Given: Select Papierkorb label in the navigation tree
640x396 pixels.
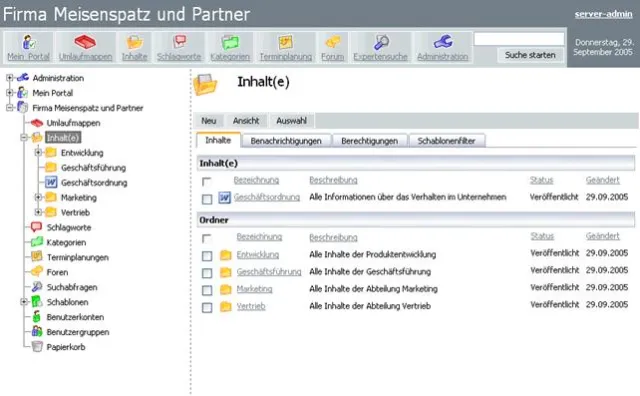Looking at the screenshot, I should tap(66, 347).
